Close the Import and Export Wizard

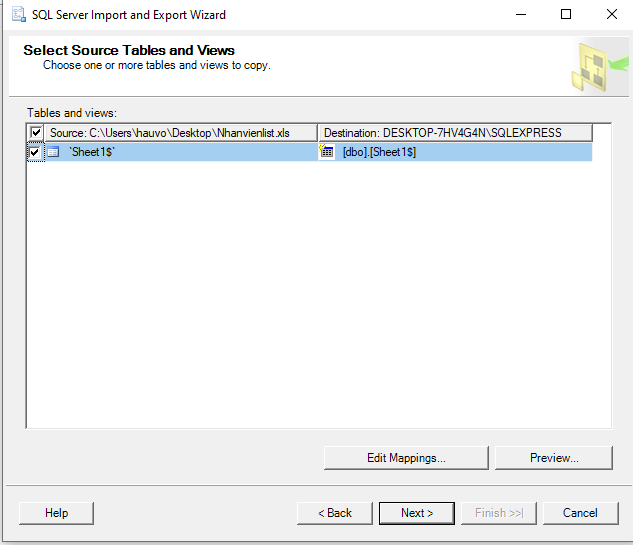611,15
